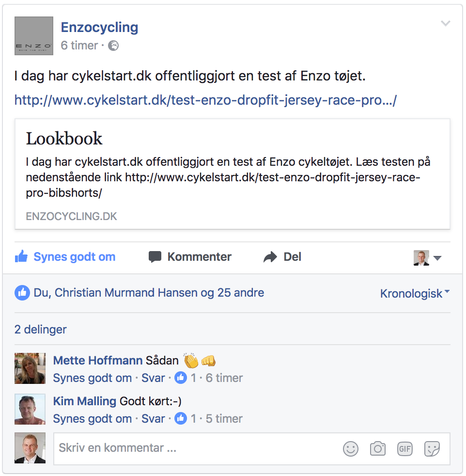
Task: Click the Del share action
Action: tap(282, 257)
